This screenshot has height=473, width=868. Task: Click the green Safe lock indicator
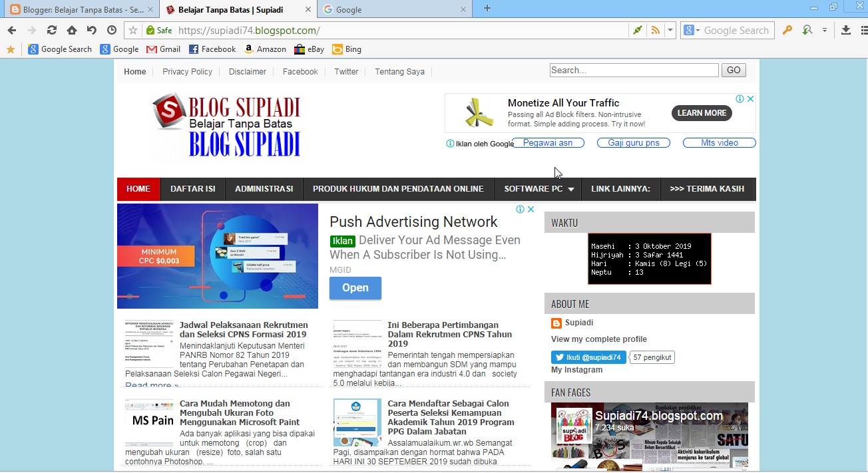pos(159,30)
